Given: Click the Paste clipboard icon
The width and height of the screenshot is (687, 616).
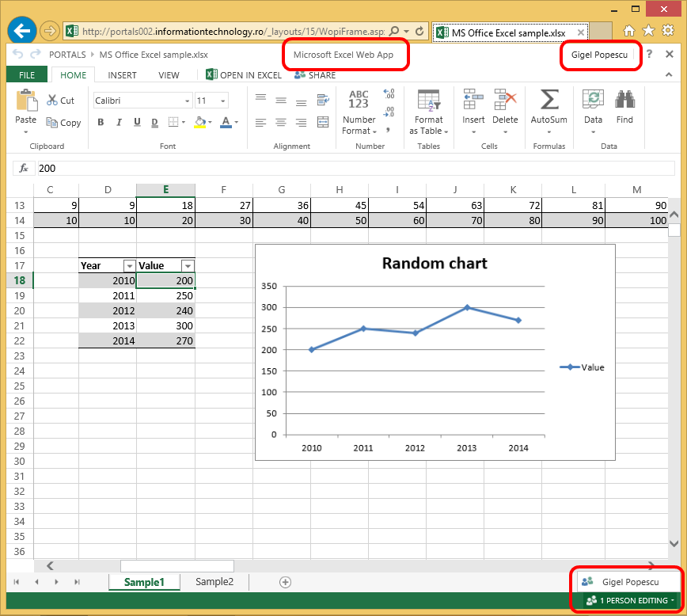Looking at the screenshot, I should (x=26, y=101).
